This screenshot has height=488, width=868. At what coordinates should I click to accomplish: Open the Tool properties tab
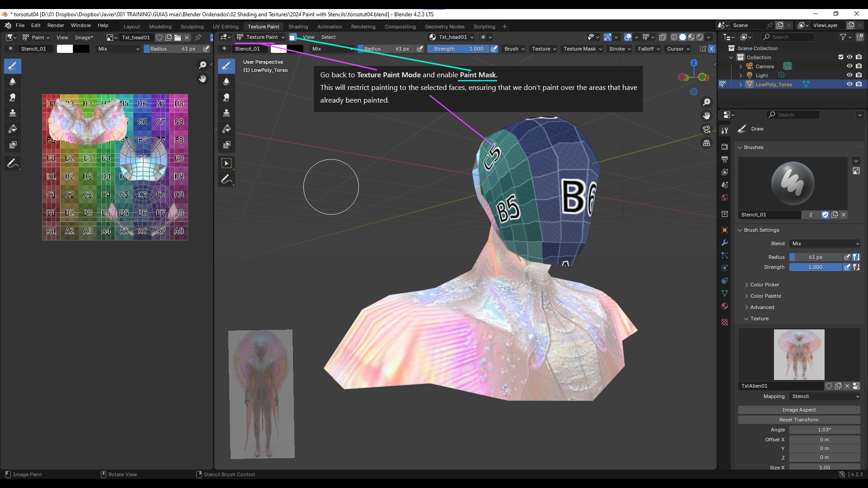pos(725,130)
